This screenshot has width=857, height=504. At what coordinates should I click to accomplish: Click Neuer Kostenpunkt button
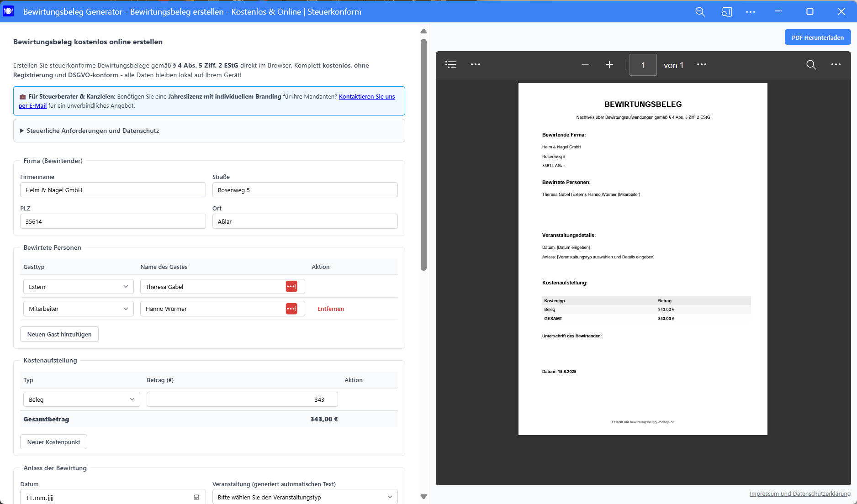pos(54,442)
